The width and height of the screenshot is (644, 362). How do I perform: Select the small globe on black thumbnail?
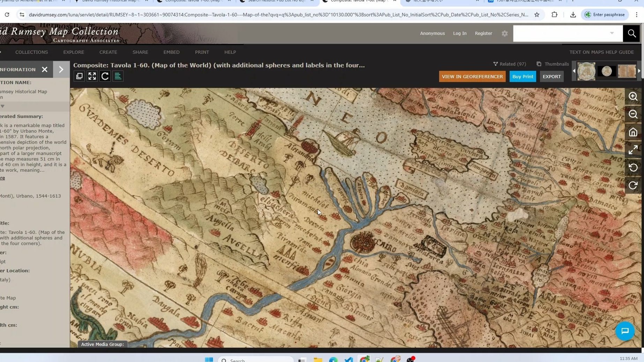coord(607,71)
